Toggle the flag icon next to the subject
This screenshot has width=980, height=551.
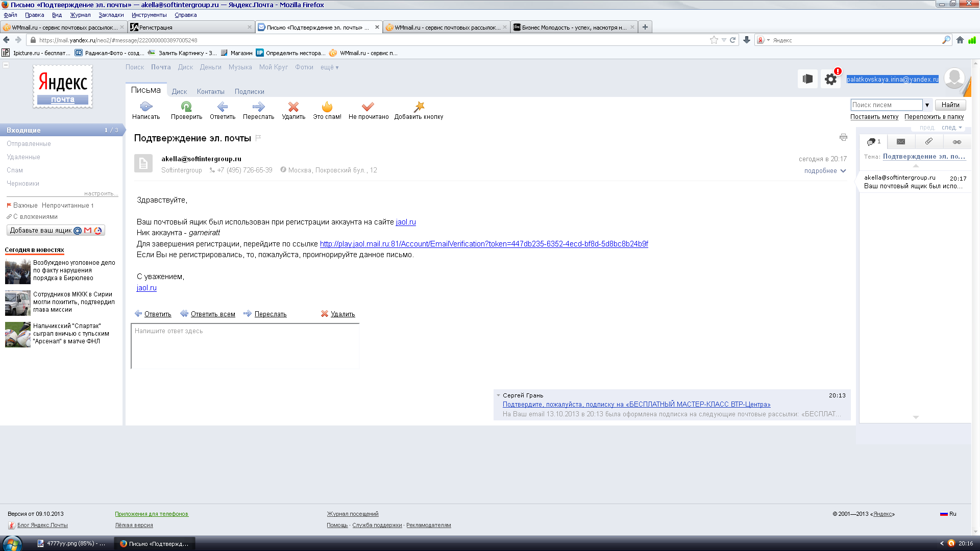pos(258,138)
